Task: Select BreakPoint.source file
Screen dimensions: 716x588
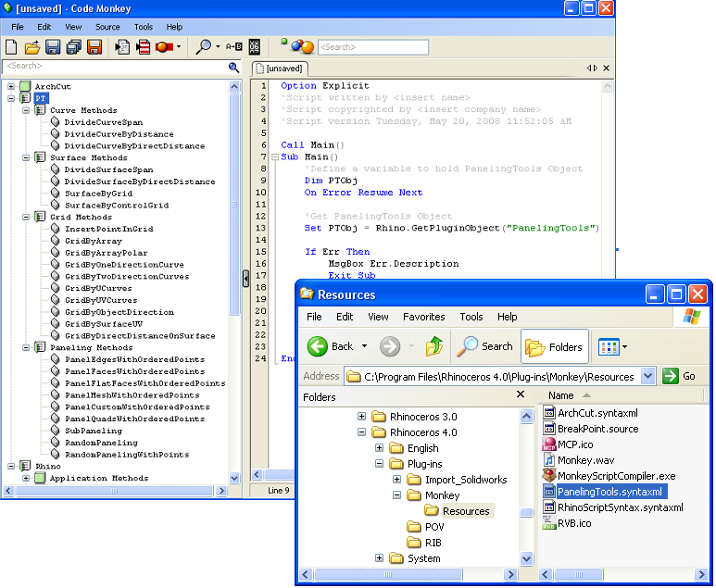Action: pyautogui.click(x=597, y=429)
